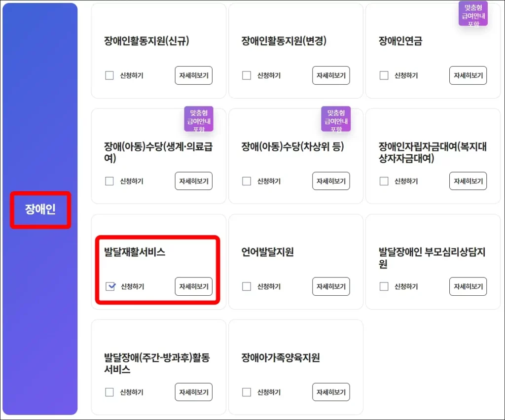
Task: View 자세히보기 for 장애(아동)수당(생계·의료급여)
Action: pyautogui.click(x=193, y=181)
